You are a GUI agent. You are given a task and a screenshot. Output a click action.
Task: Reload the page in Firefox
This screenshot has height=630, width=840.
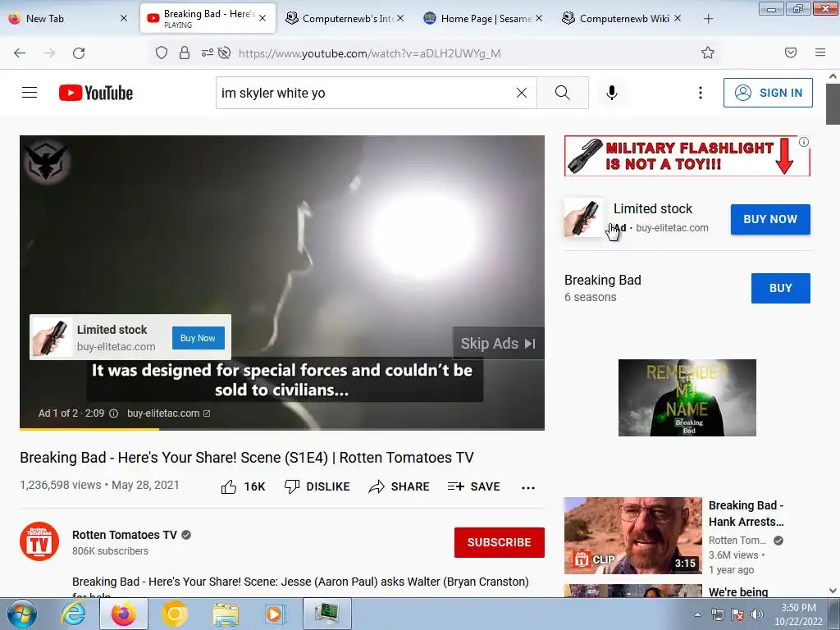tap(79, 53)
